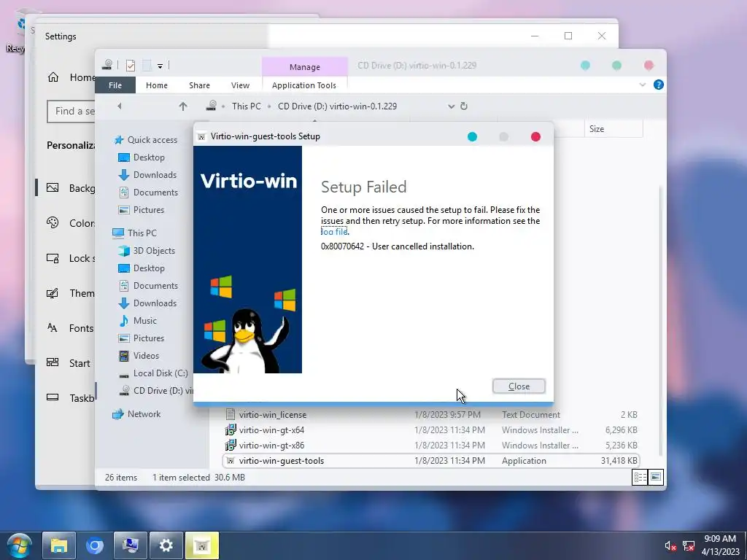Open Background page in Settings
This screenshot has width=747, height=560.
71,188
